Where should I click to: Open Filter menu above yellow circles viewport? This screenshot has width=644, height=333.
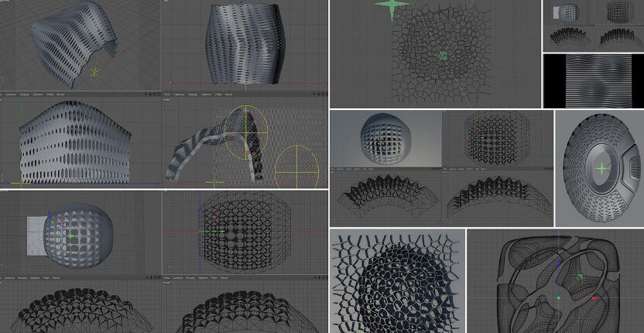coord(218,94)
